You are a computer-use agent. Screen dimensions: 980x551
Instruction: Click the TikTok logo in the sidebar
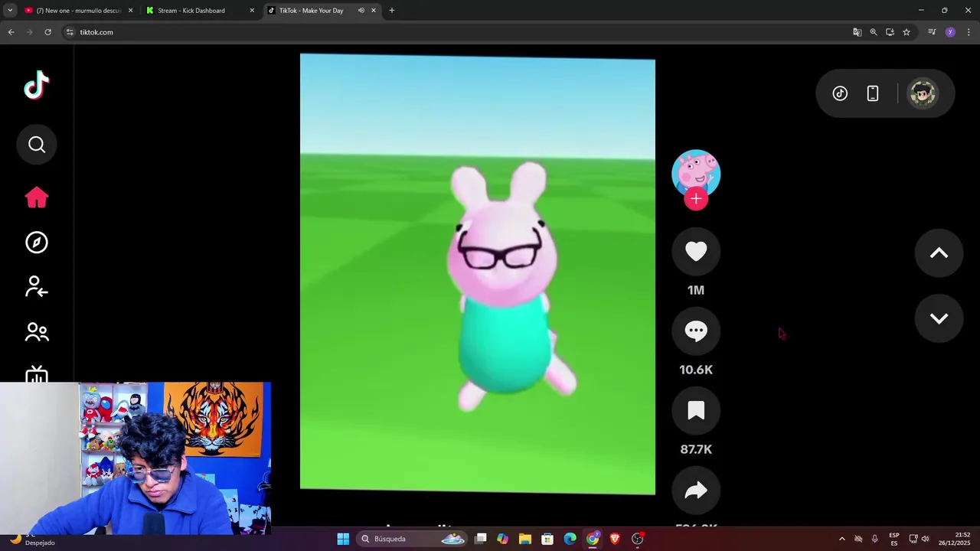click(x=37, y=86)
